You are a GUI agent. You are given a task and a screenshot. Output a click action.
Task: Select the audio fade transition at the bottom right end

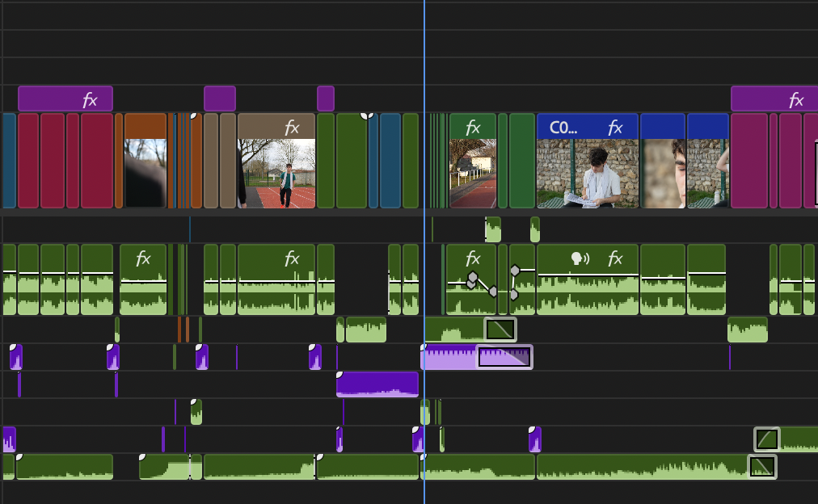click(762, 467)
